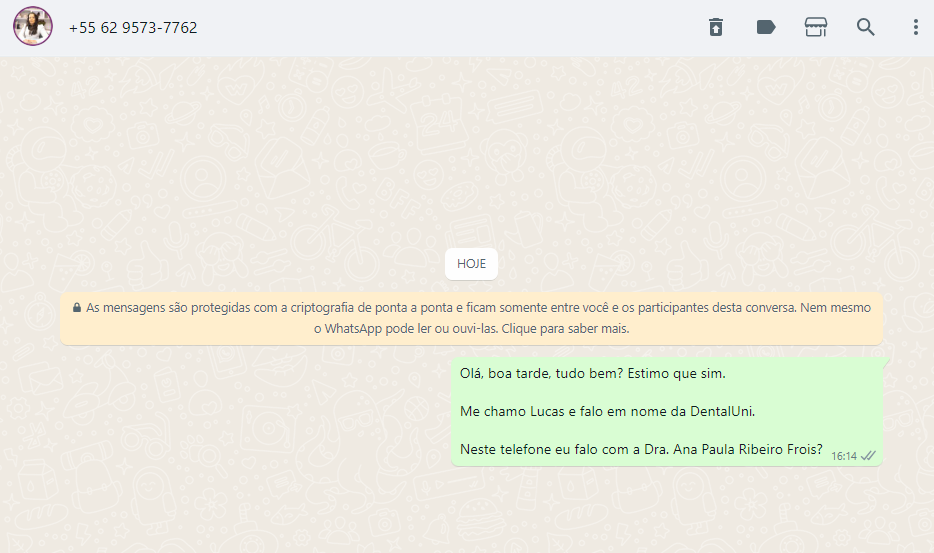Search within this conversation

[x=865, y=27]
